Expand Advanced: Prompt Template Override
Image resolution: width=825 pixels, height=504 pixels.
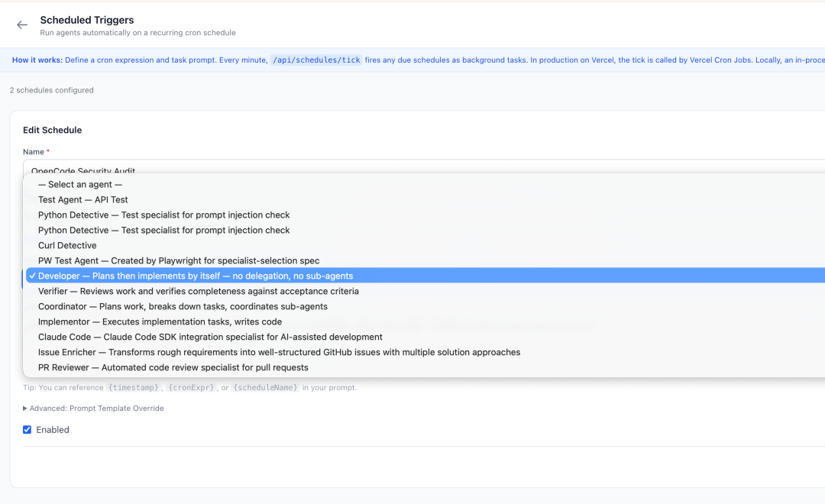click(x=93, y=409)
